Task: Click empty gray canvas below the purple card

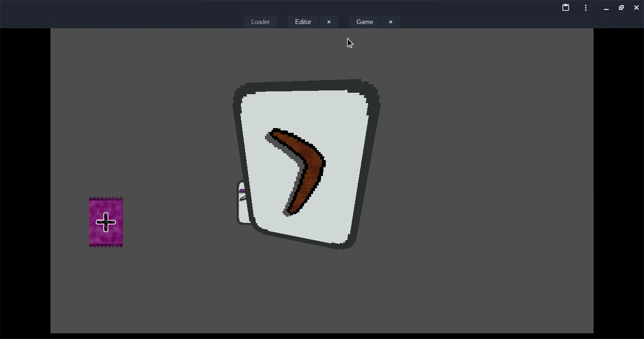Action: pos(106,287)
